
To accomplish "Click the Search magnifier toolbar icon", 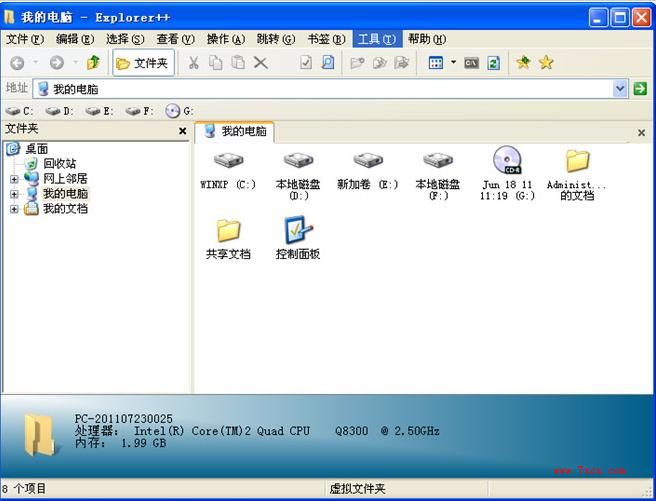I will pos(328,63).
